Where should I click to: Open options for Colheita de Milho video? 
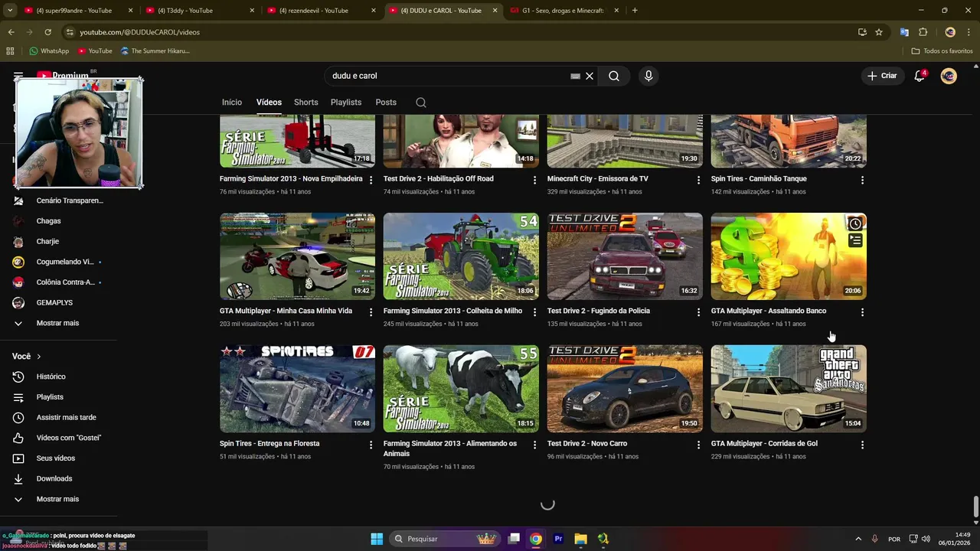click(x=535, y=312)
